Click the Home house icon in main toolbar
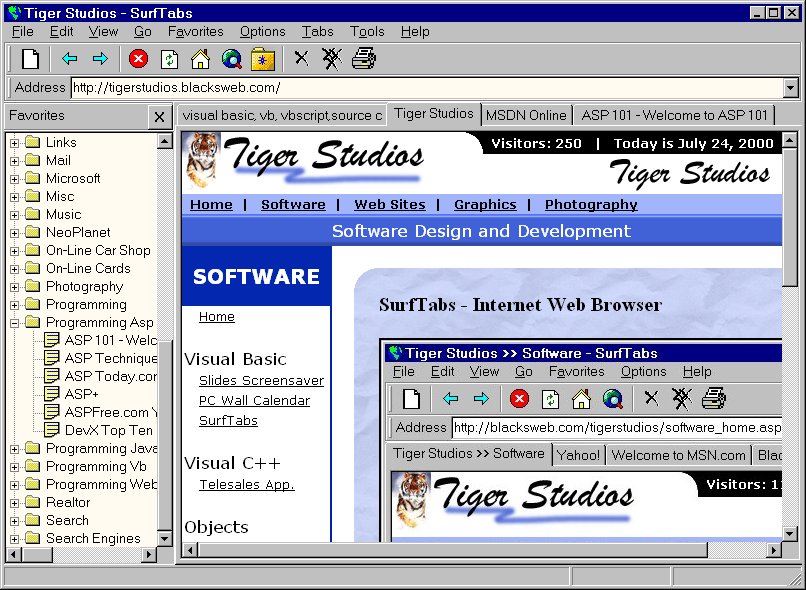The height and width of the screenshot is (590, 806). click(x=201, y=59)
